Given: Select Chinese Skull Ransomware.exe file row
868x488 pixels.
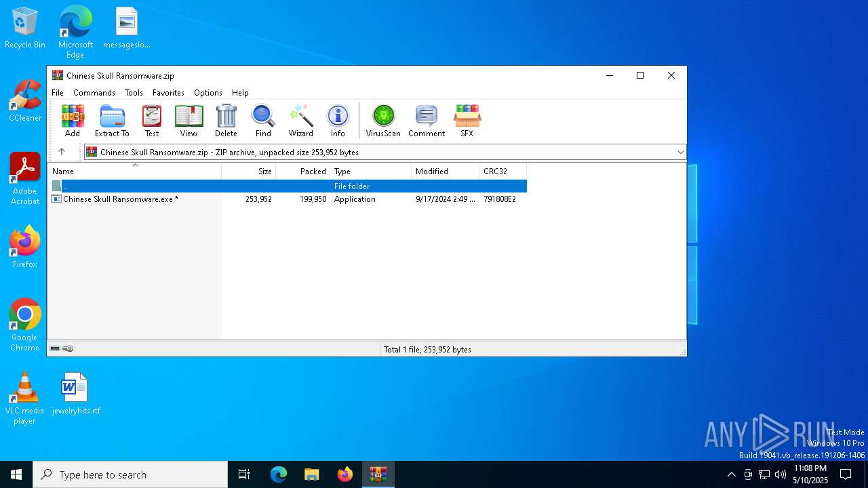Looking at the screenshot, I should [288, 199].
